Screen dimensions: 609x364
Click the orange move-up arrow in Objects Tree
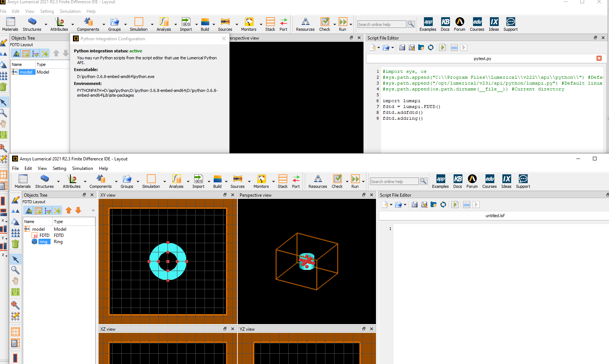69,210
